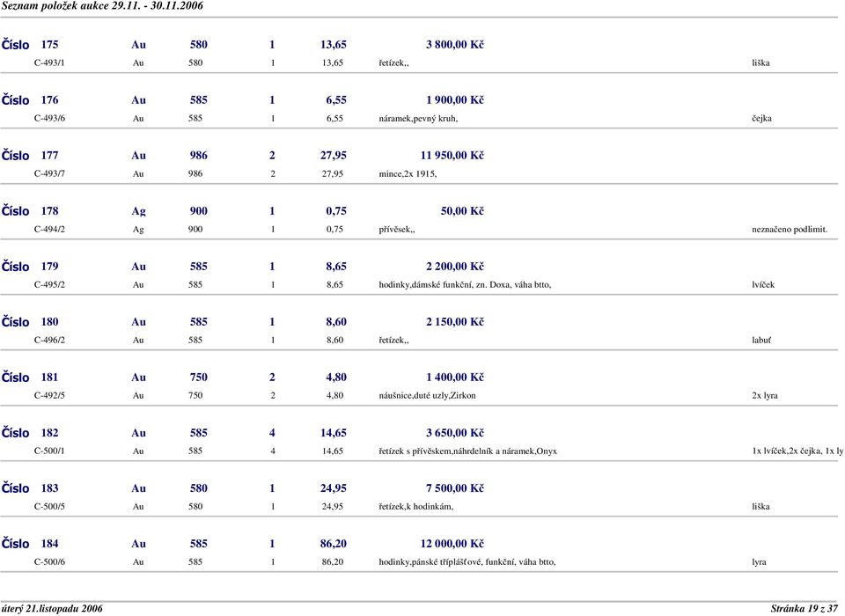The image size is (845, 616).
Task: Click description 'náušnice,duté uzly,Zirkon'
Action: (427, 396)
